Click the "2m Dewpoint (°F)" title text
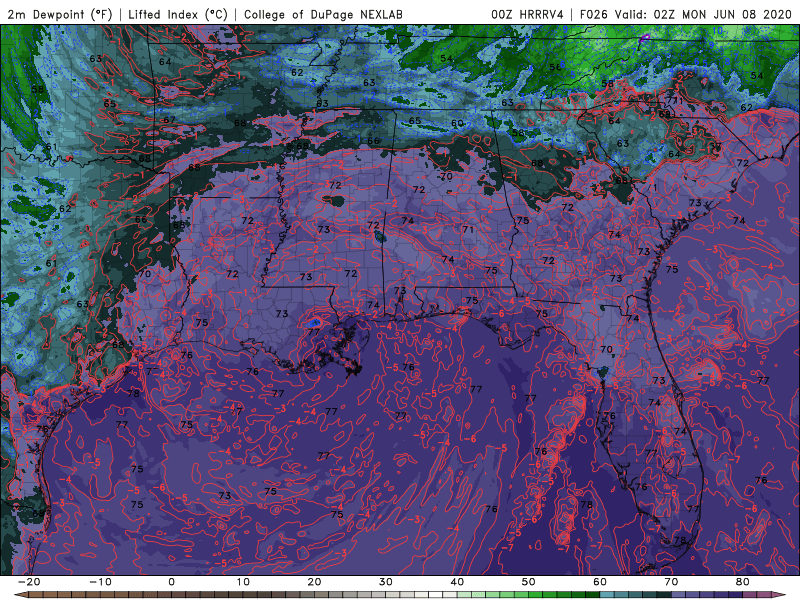Image resolution: width=800 pixels, height=600 pixels. click(60, 15)
